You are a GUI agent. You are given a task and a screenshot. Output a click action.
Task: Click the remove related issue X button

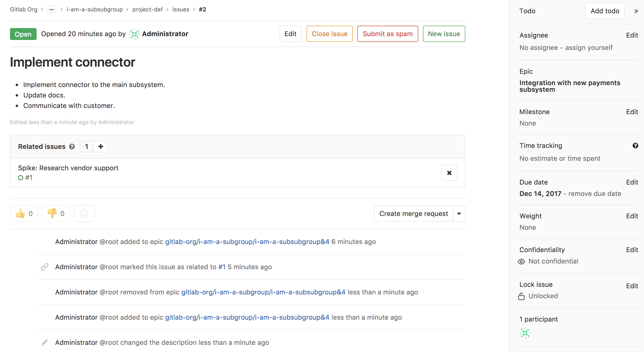coord(449,172)
